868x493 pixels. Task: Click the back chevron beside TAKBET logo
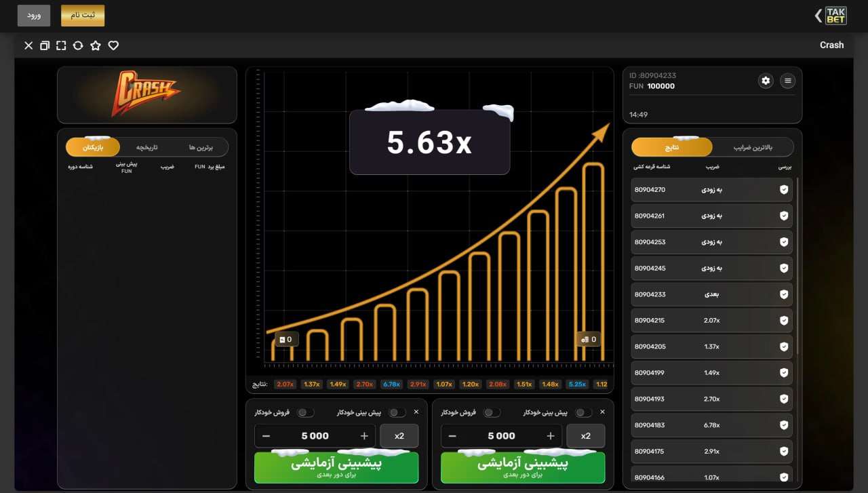[x=818, y=16]
